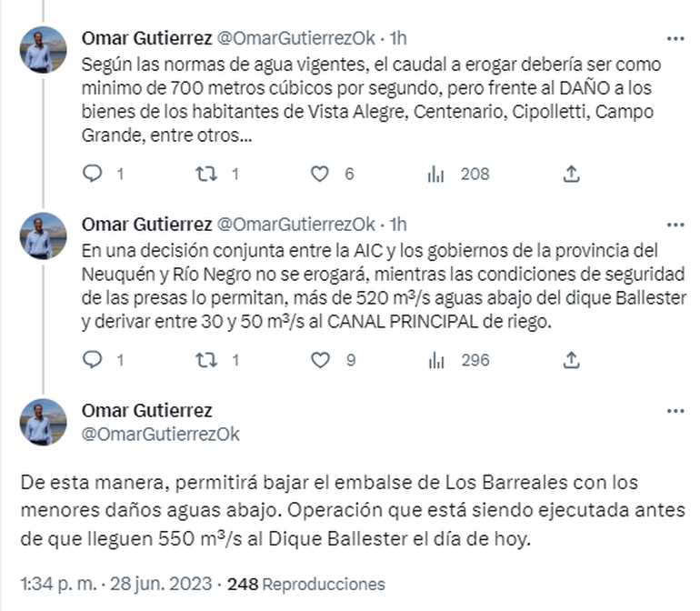
Task: Open the profile picture on the Los Barreales tweet
Action: coord(44,422)
